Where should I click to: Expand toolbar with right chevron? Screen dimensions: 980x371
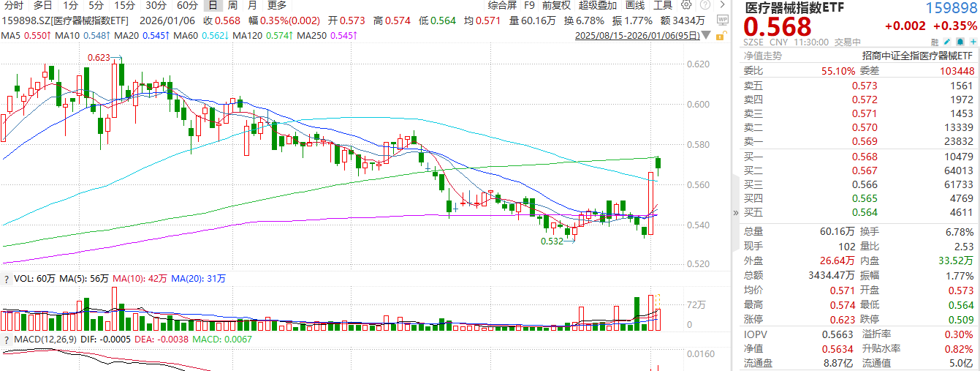click(x=722, y=5)
